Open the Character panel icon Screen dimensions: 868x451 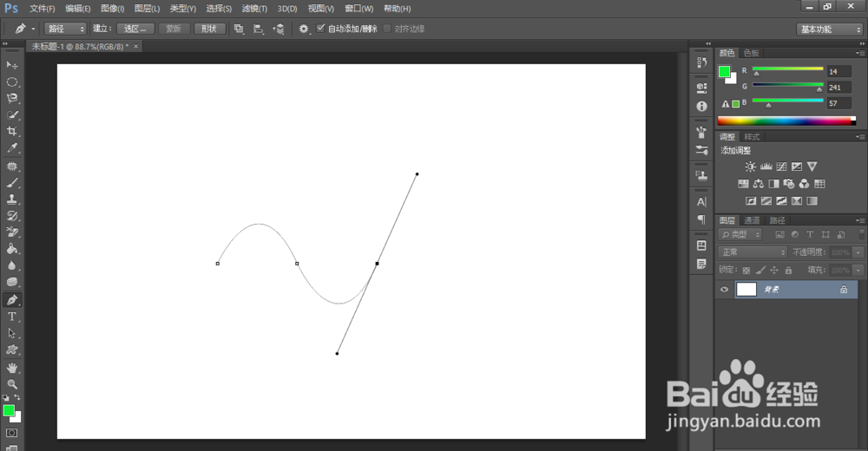(x=702, y=202)
